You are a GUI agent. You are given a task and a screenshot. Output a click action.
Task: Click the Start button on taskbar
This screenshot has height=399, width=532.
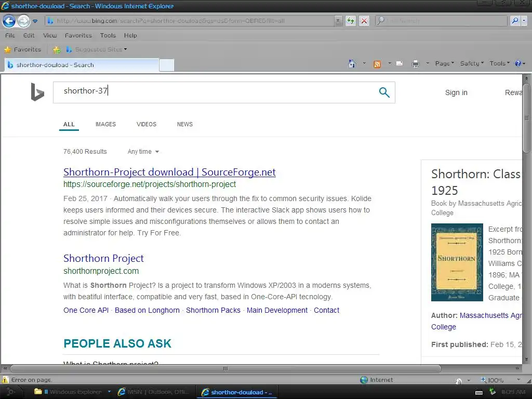pos(11,392)
